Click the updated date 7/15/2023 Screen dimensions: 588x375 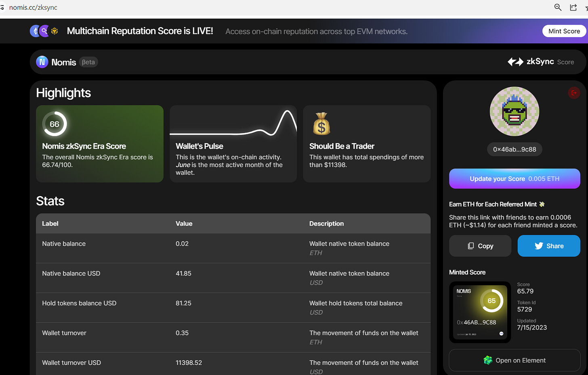pos(532,328)
